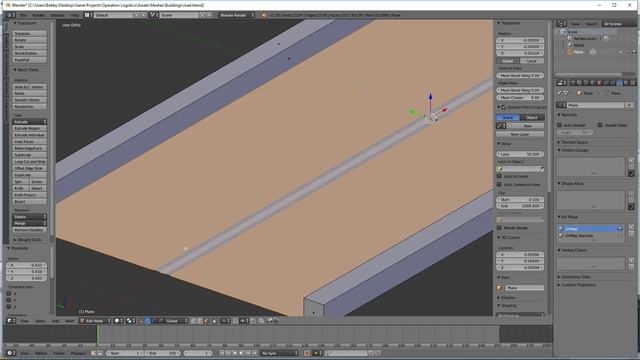
Task: Adjust the Mean Crease slider
Action: click(x=520, y=98)
